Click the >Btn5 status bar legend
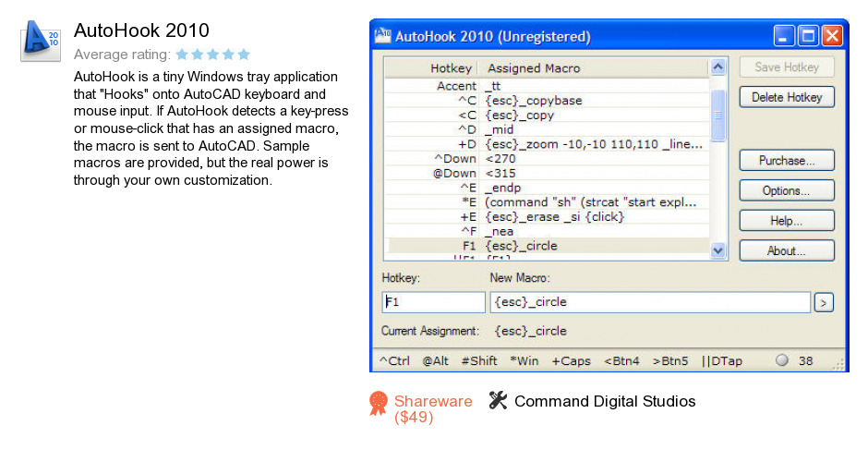 click(x=670, y=360)
